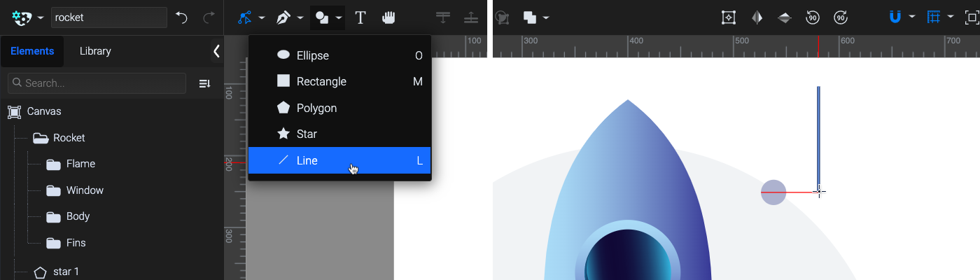Select the Pen tool
This screenshot has height=280, width=980.
click(283, 17)
